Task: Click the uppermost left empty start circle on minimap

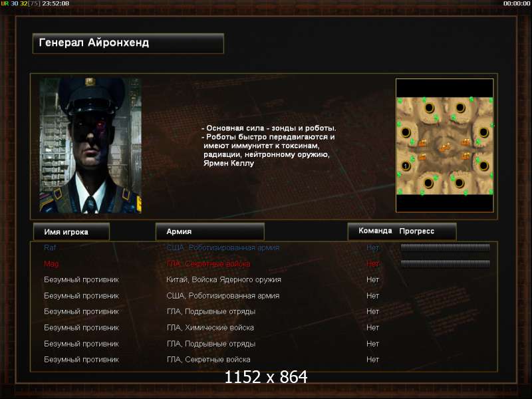Action: click(429, 108)
